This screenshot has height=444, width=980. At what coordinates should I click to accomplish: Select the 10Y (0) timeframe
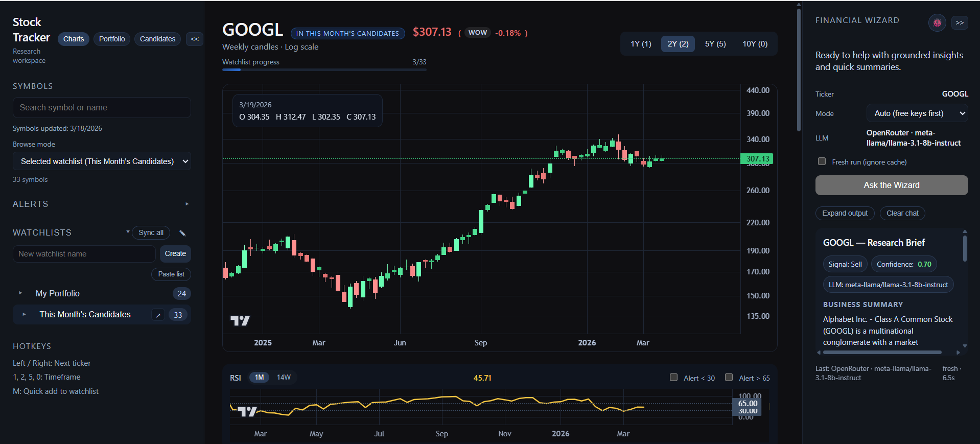click(755, 44)
